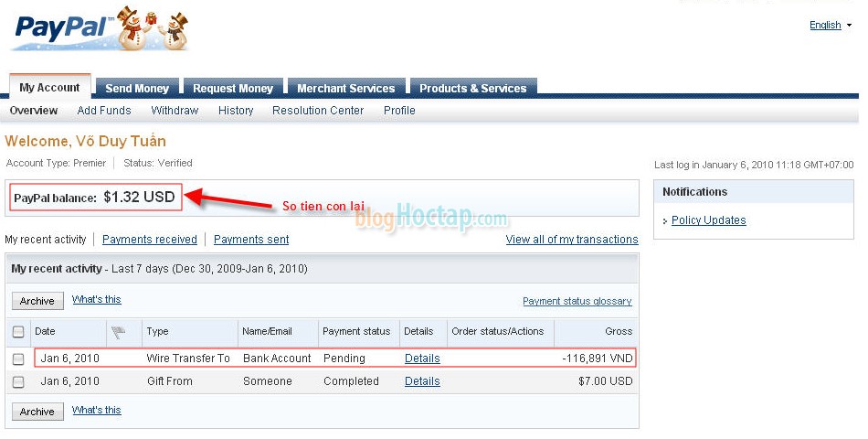
Task: Click the Order status/Actions column header
Action: (498, 331)
